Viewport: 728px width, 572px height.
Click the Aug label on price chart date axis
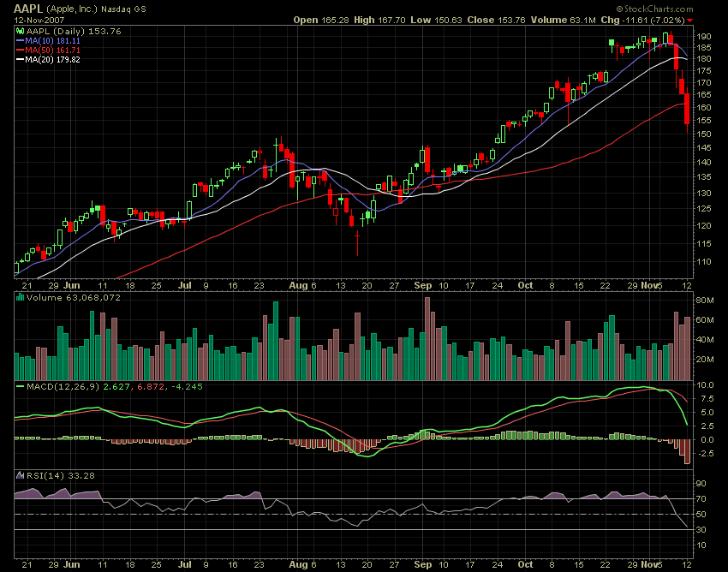[x=298, y=285]
